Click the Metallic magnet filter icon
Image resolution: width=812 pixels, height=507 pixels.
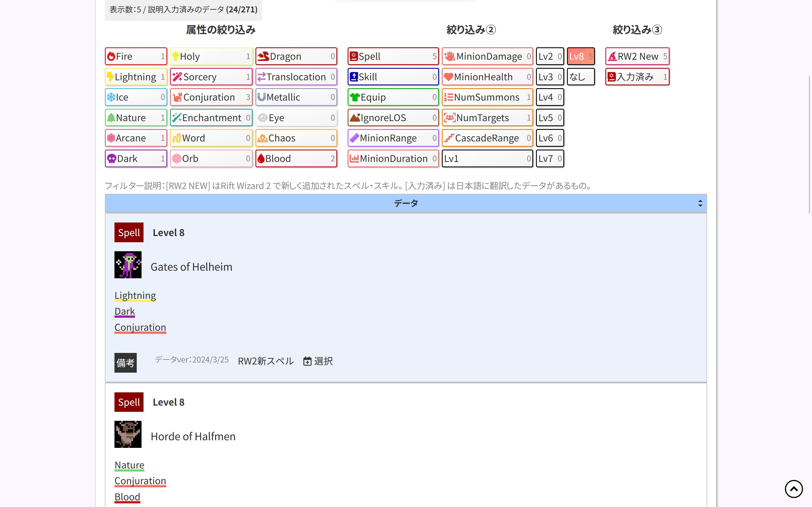click(261, 97)
